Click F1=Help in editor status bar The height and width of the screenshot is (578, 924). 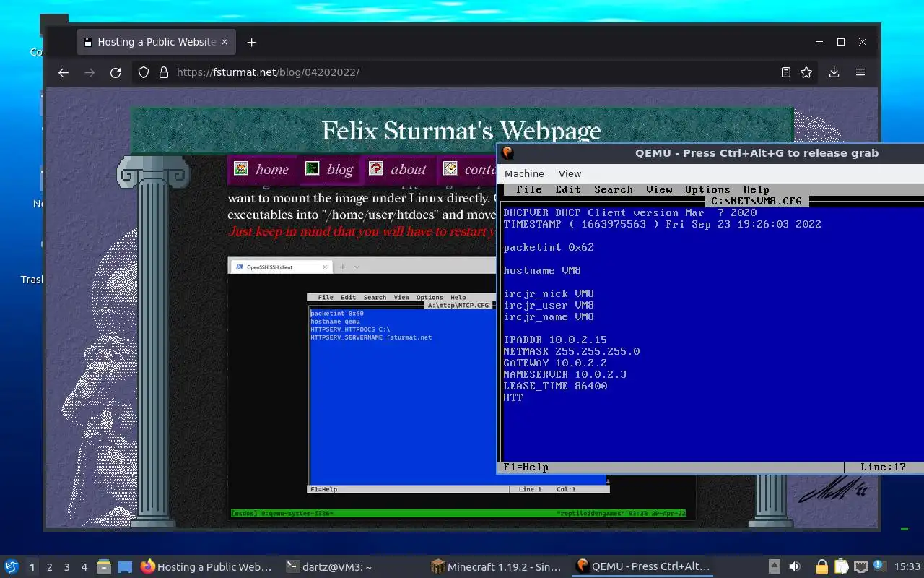click(x=526, y=467)
